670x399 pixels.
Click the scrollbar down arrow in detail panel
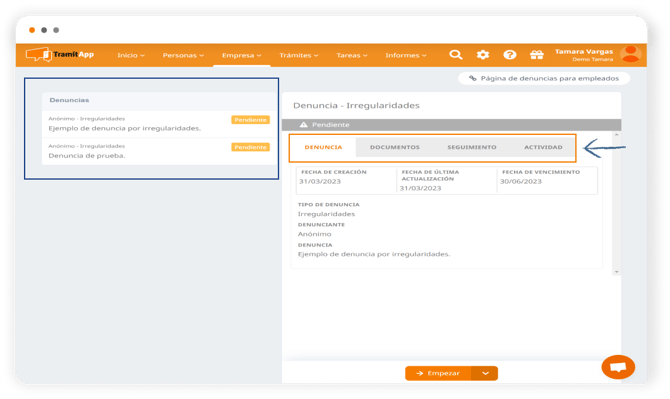coord(616,272)
